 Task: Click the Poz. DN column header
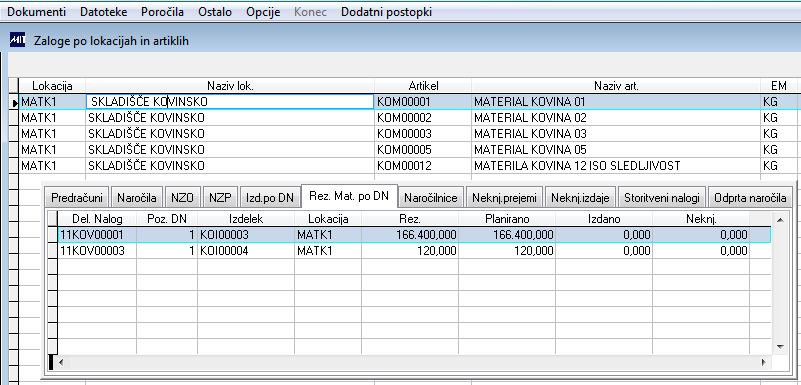[x=167, y=220]
